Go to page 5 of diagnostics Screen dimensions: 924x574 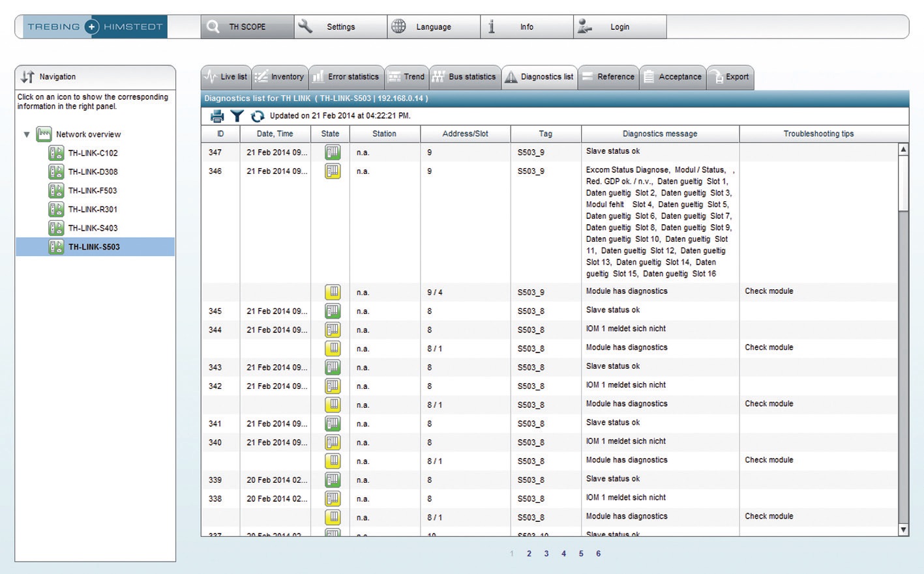tap(581, 554)
